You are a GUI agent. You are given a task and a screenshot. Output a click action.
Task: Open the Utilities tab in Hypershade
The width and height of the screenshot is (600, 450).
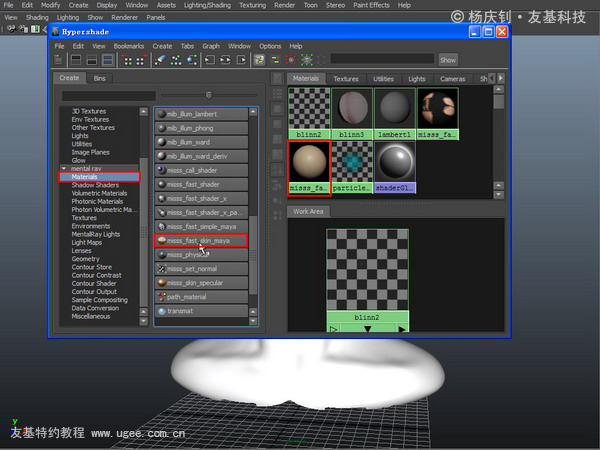tap(383, 79)
